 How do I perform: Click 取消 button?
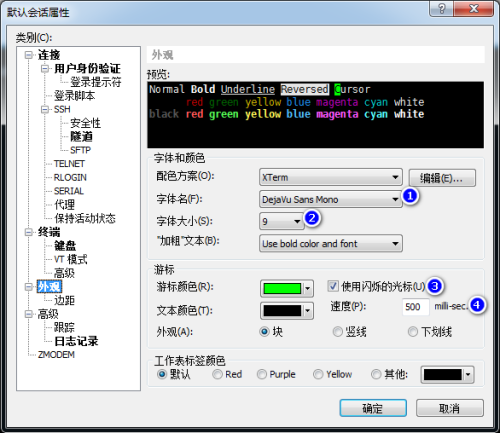pyautogui.click(x=450, y=408)
